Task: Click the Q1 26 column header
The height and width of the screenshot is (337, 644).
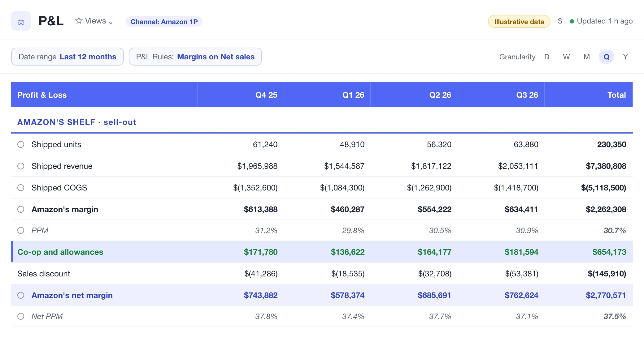Action: (327, 95)
